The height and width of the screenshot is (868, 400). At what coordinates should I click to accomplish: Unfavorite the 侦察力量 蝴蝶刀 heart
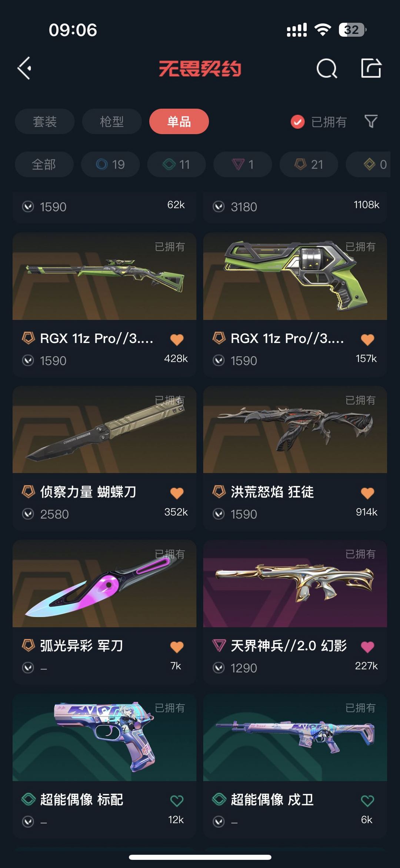pos(177,493)
